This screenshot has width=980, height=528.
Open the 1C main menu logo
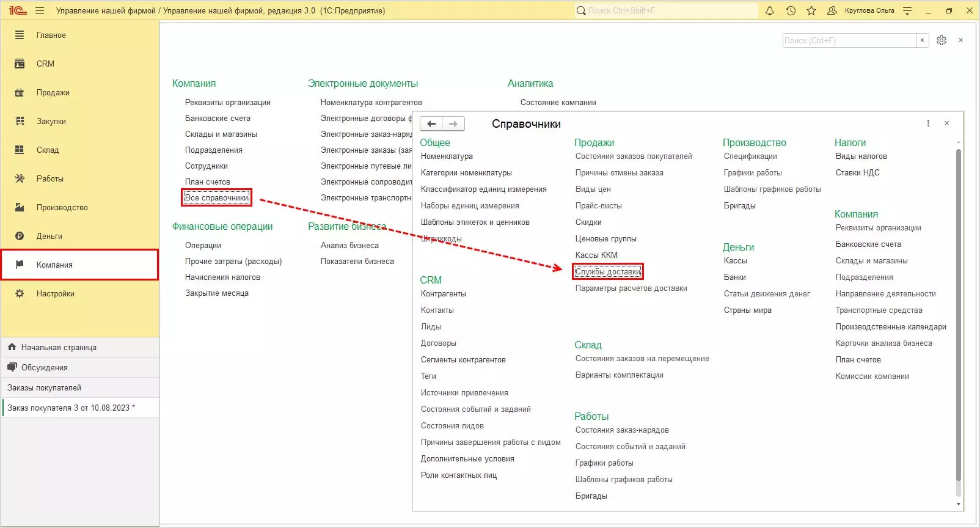pos(18,10)
